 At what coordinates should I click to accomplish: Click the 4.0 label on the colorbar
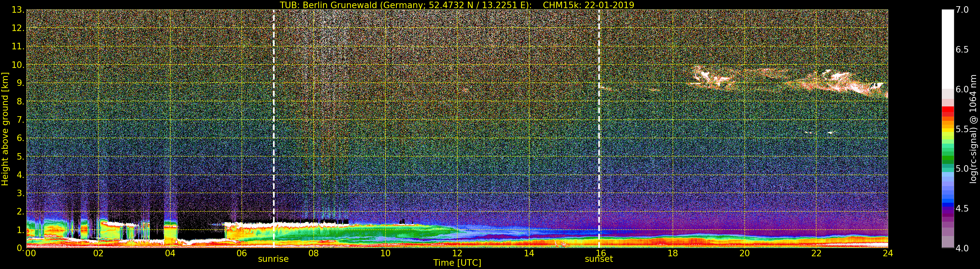coord(962,248)
